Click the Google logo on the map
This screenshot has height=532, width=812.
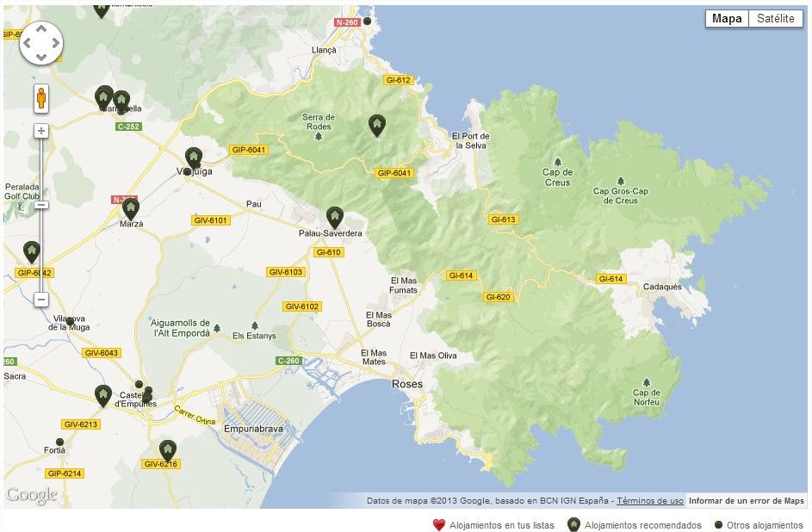tap(31, 495)
